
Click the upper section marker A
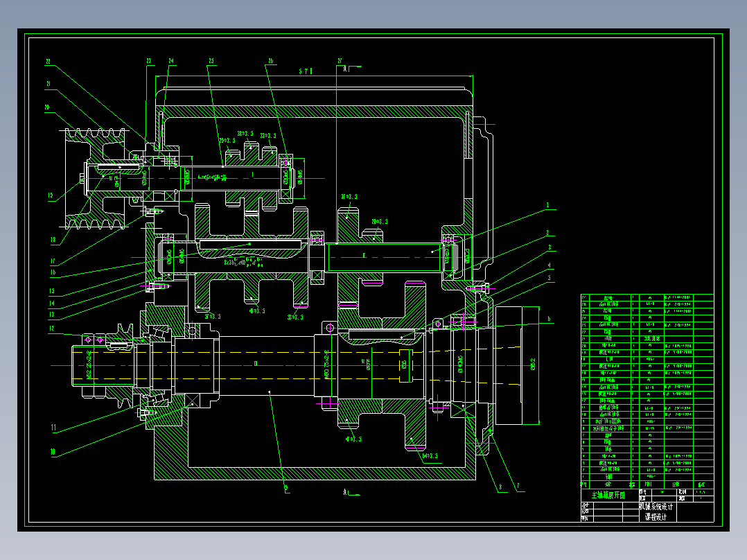coord(345,69)
